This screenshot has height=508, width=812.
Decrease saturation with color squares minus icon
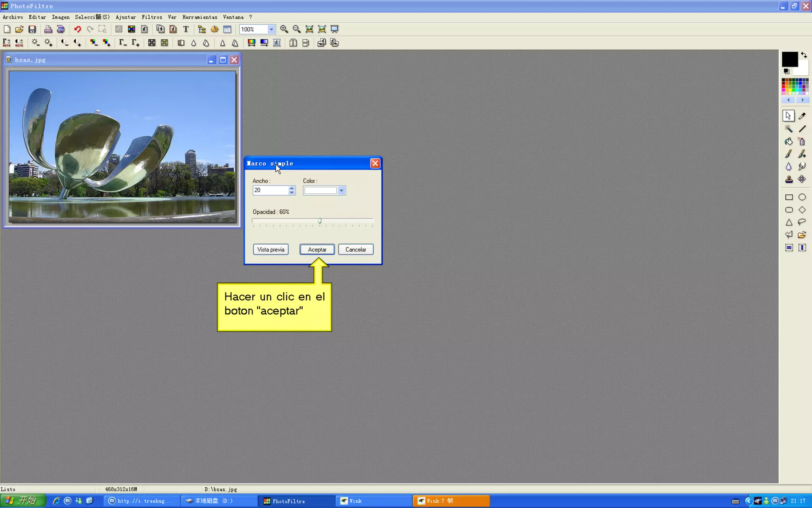[94, 43]
